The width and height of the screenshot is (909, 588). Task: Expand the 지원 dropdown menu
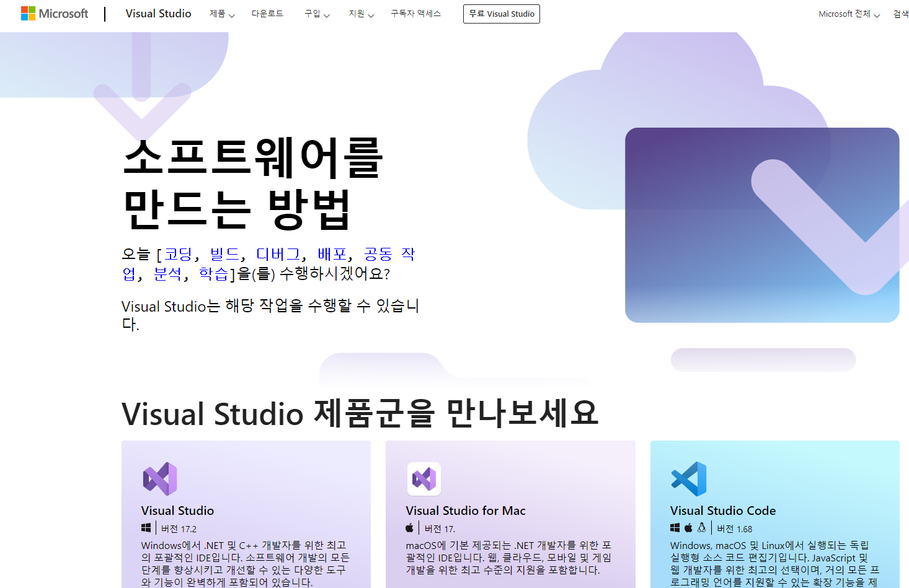[x=361, y=14]
